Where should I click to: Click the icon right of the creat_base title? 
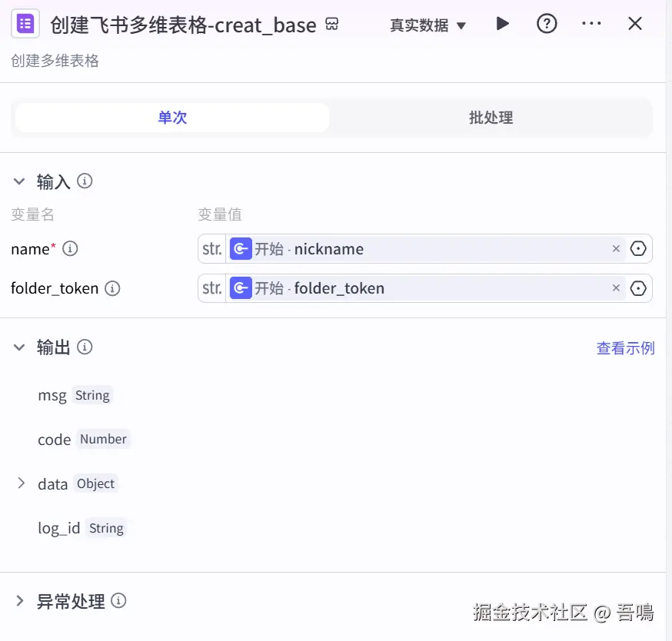click(x=331, y=24)
